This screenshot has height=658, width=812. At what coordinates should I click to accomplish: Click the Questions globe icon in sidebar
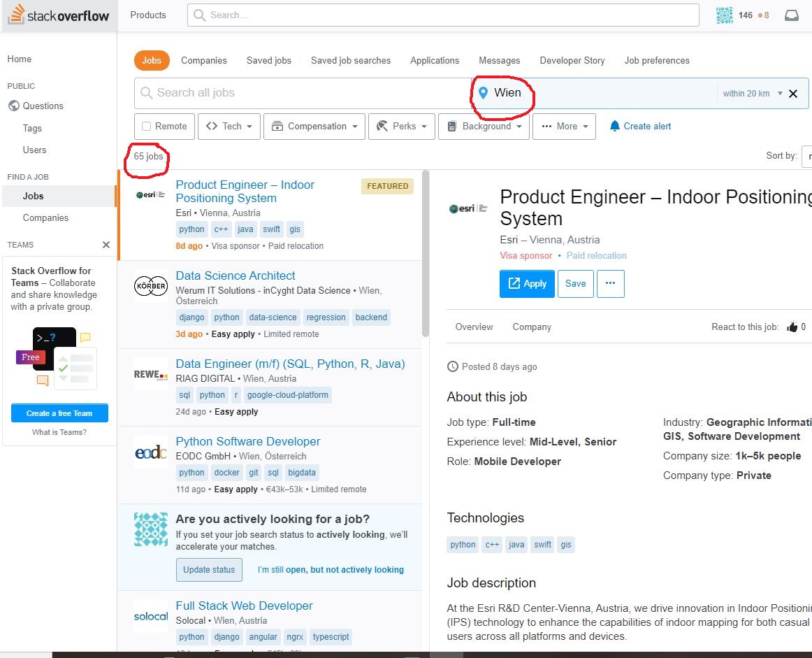coord(15,106)
